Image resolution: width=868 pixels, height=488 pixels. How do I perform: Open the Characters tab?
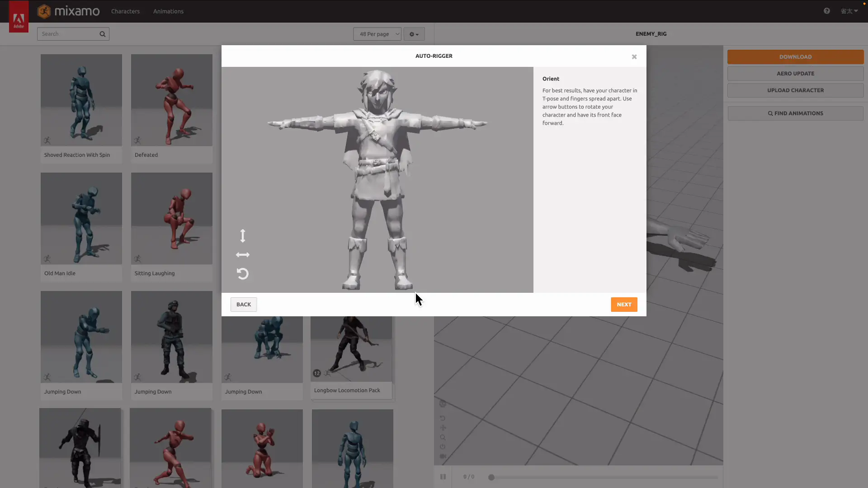(x=125, y=11)
